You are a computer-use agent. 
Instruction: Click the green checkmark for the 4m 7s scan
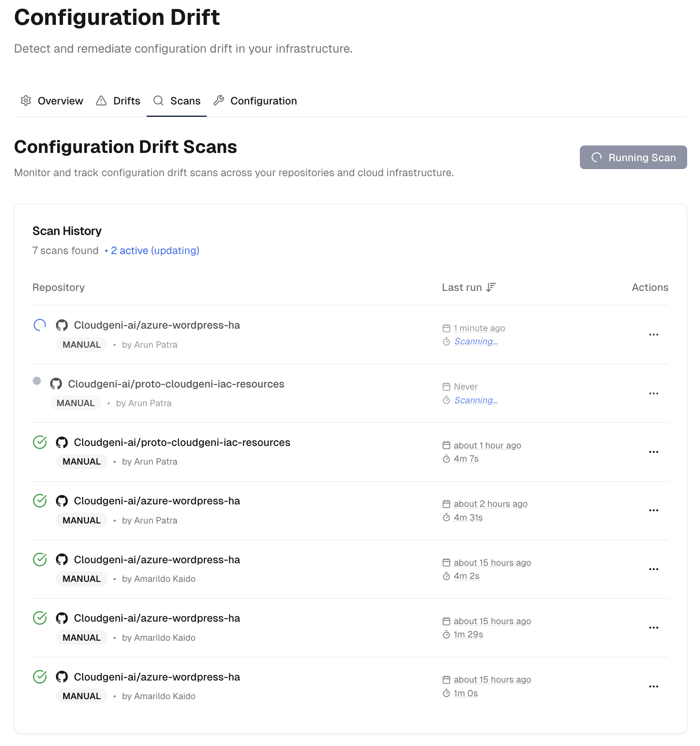tap(40, 442)
